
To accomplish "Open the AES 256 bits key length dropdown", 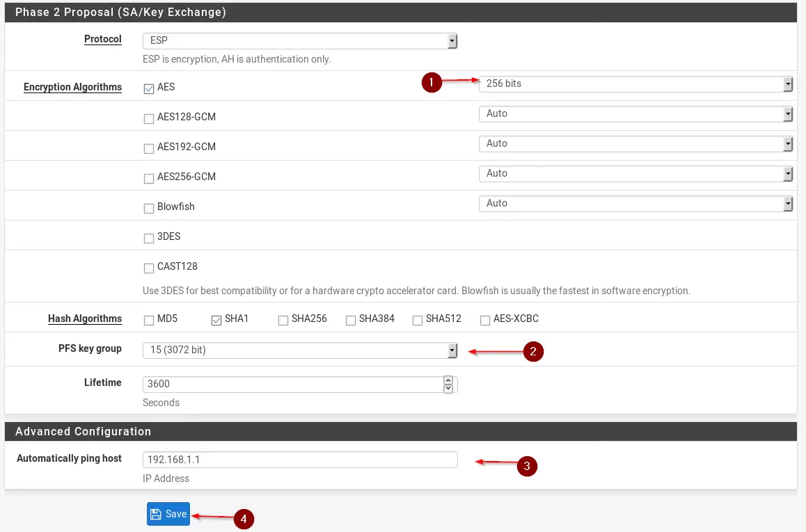I will click(x=635, y=83).
